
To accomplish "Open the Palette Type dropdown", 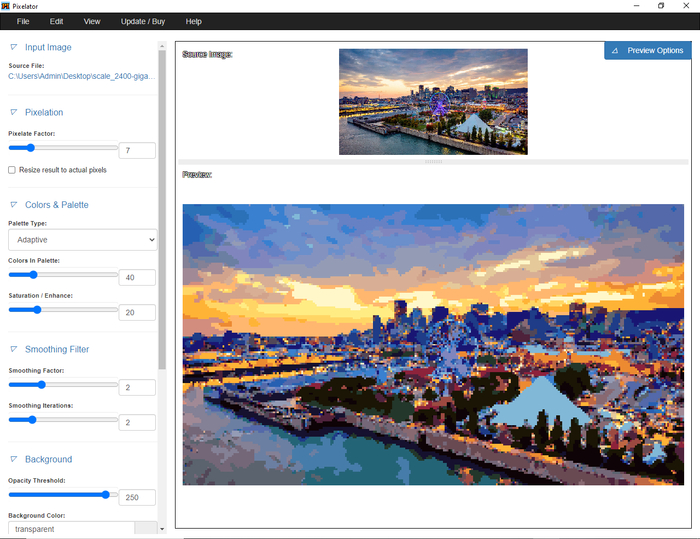I will [82, 240].
